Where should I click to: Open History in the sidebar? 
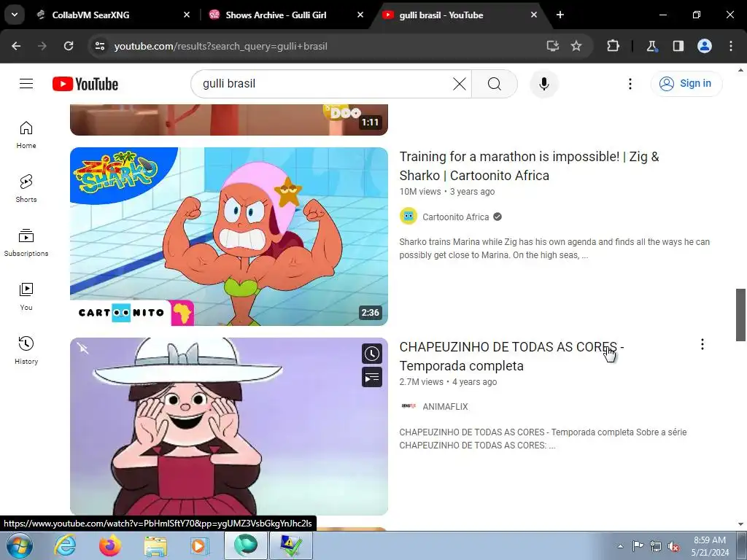tap(26, 351)
